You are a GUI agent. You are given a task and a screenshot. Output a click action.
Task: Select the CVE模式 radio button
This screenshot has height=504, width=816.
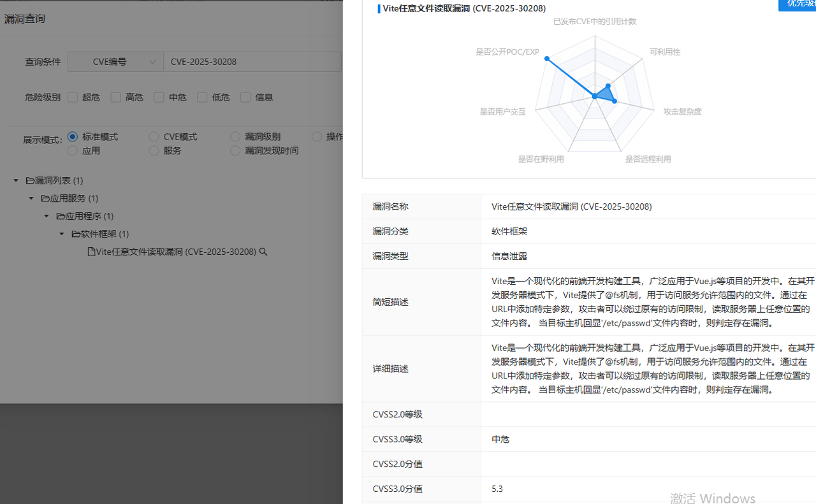pos(154,137)
